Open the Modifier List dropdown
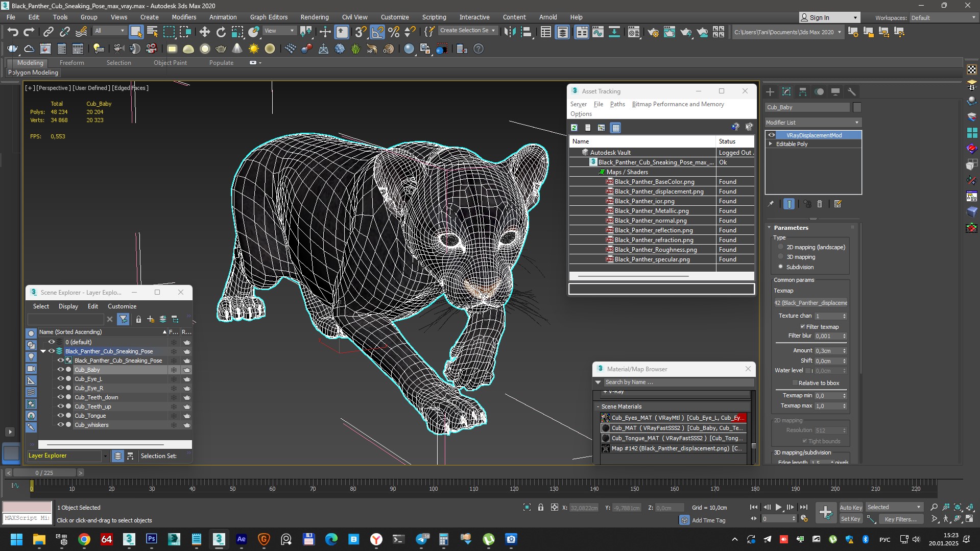980x551 pixels. tap(813, 123)
